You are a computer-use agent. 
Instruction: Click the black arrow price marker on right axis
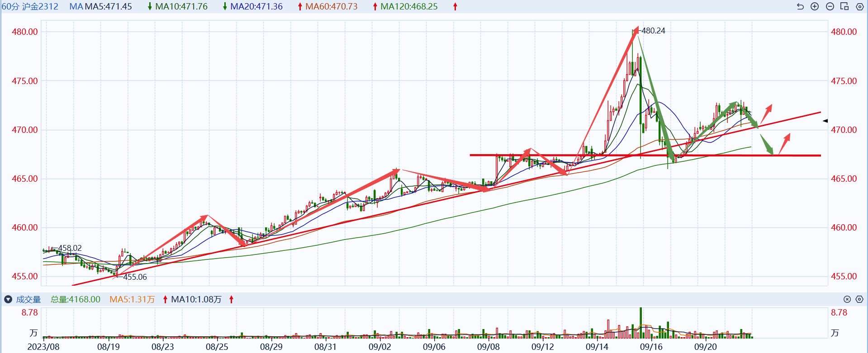coord(825,121)
